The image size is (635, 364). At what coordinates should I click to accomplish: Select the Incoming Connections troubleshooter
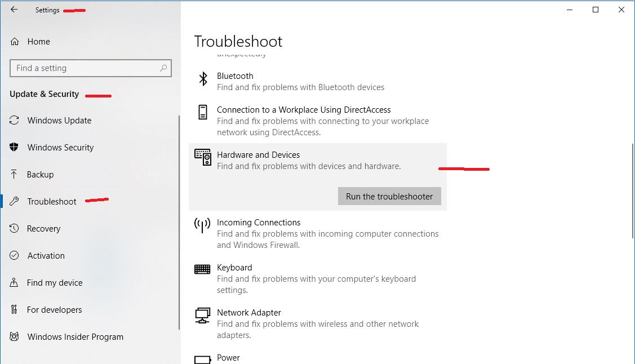click(318, 234)
